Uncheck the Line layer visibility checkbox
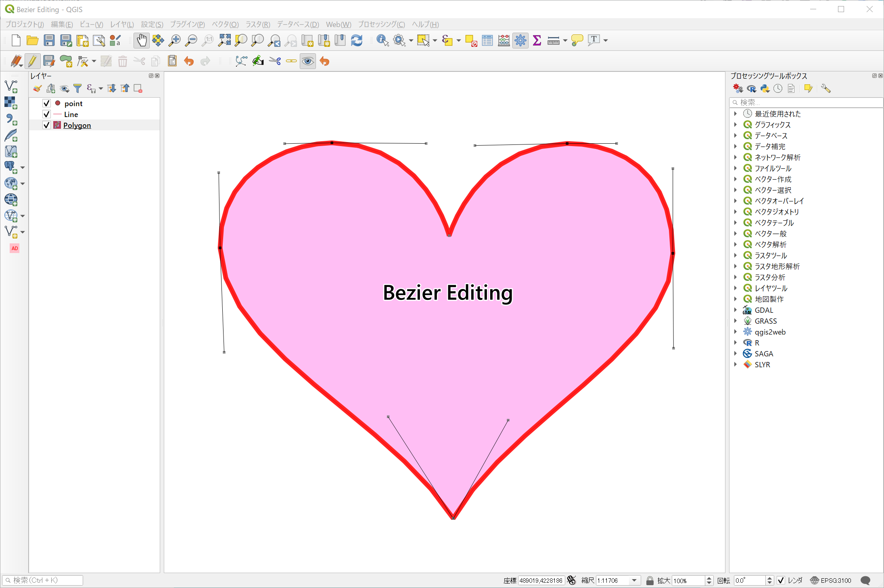The width and height of the screenshot is (884, 588). [x=46, y=114]
